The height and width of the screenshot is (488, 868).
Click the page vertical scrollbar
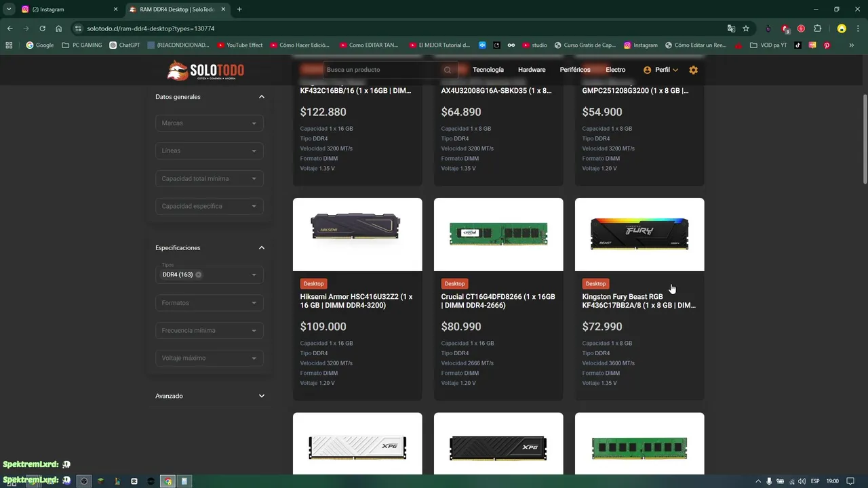(865, 139)
